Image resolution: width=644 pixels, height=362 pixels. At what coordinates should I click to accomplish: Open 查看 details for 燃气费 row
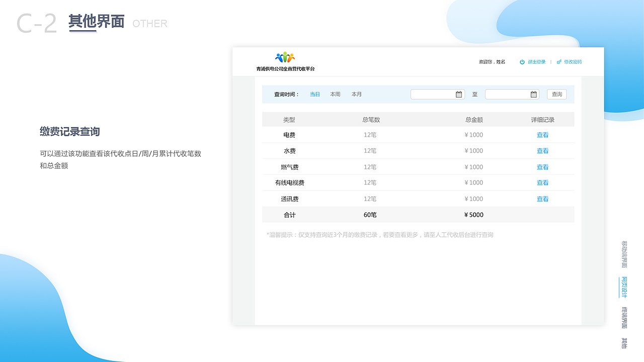(x=543, y=167)
